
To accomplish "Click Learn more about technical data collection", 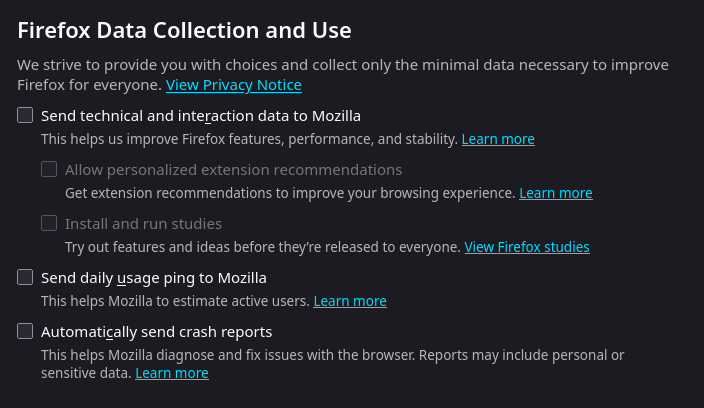I will tap(497, 139).
